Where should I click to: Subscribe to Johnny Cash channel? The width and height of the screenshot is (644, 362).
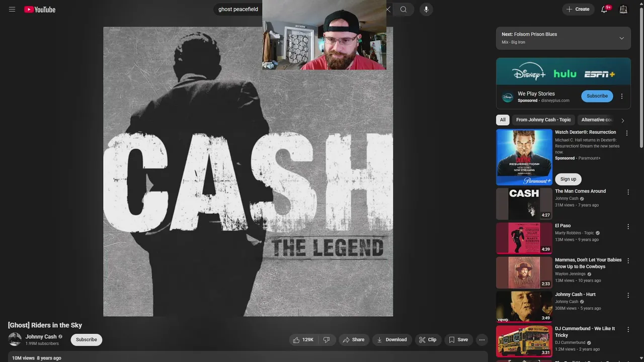pos(87,340)
